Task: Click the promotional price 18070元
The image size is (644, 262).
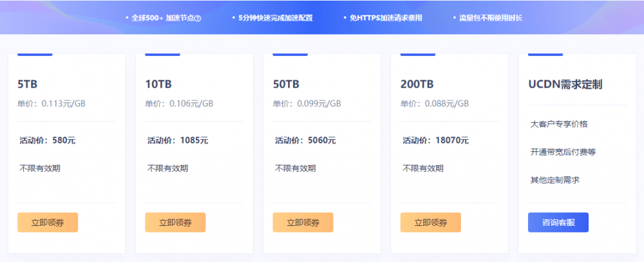Action: (x=452, y=140)
